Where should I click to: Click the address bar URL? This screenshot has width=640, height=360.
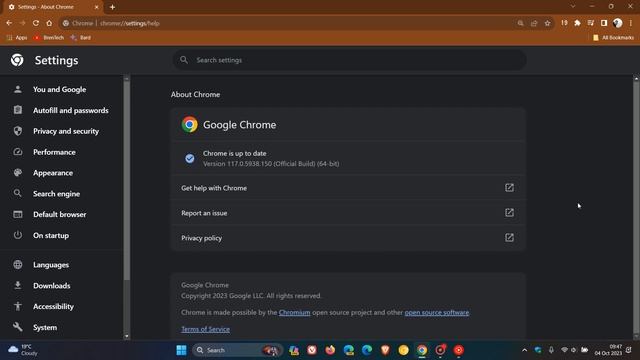(130, 23)
